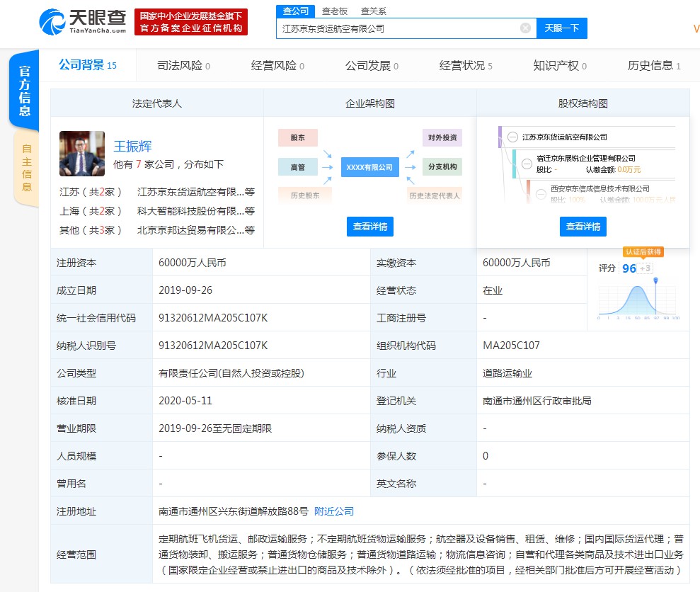Click the 天眼一下 search button
Screen dimensions: 700x592
click(561, 28)
